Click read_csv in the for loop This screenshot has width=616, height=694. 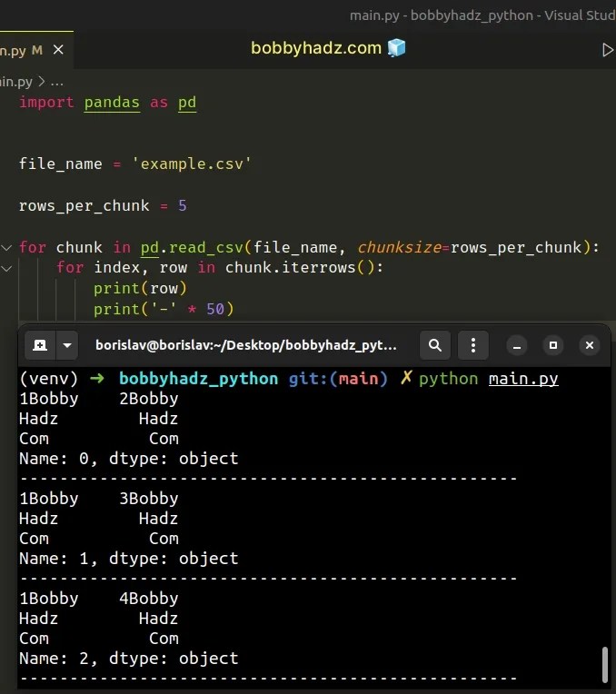[205, 247]
